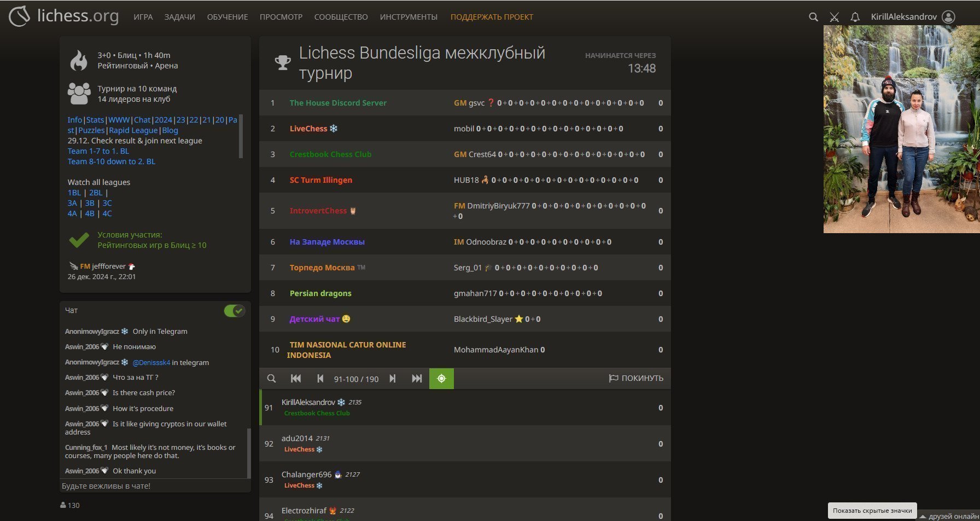Open the Info link

tap(75, 120)
